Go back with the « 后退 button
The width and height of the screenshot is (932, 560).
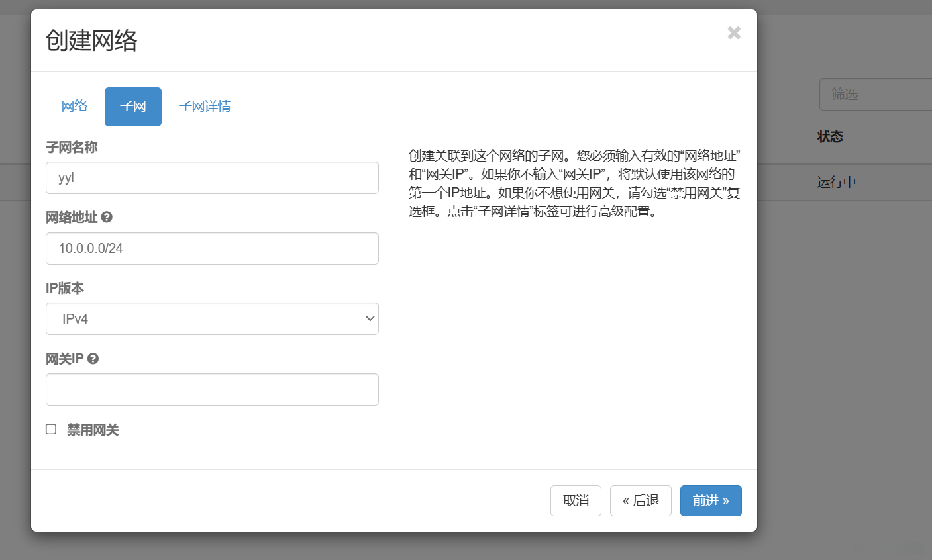(641, 500)
